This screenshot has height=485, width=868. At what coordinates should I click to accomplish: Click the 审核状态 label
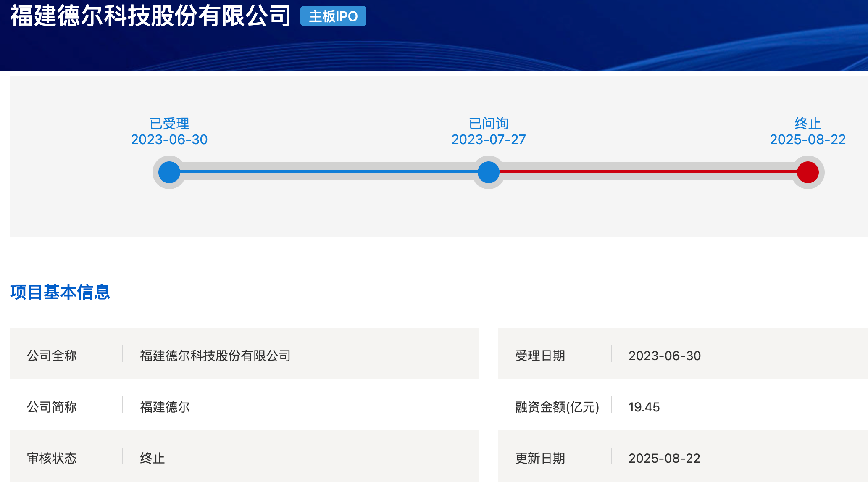[x=52, y=458]
